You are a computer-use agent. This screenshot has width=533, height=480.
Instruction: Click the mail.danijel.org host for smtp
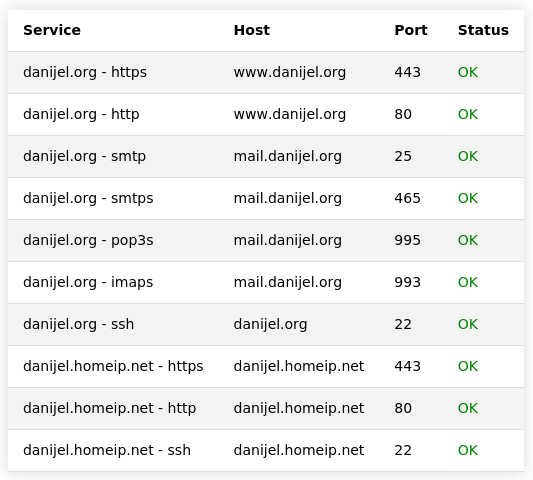coord(288,156)
